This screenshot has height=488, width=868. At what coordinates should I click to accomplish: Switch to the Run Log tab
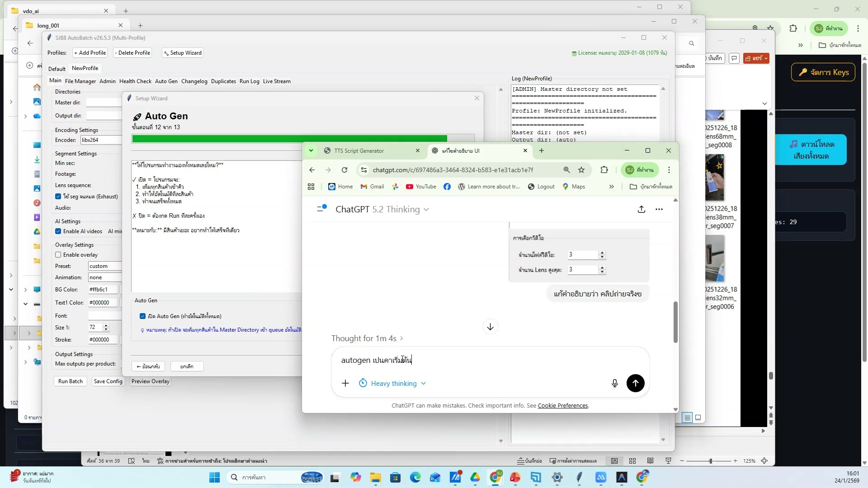coord(249,81)
